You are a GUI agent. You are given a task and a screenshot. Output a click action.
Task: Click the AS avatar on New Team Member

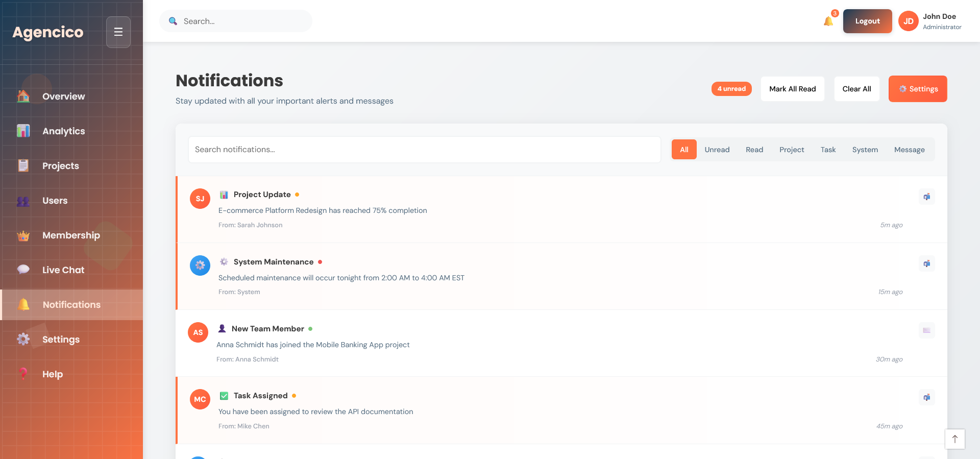click(x=198, y=332)
